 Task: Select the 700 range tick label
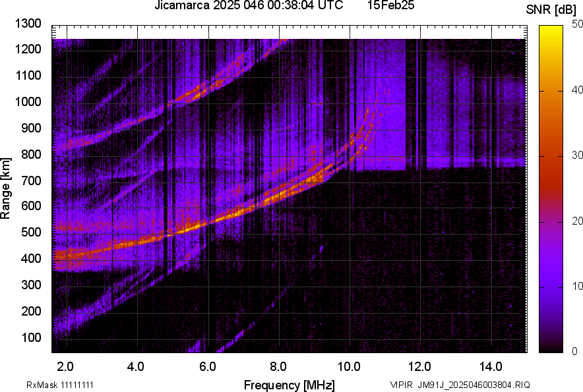[33, 180]
